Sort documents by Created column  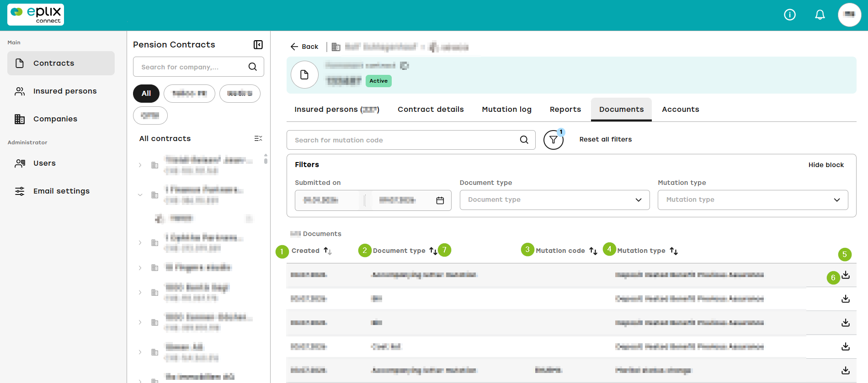[x=328, y=251]
